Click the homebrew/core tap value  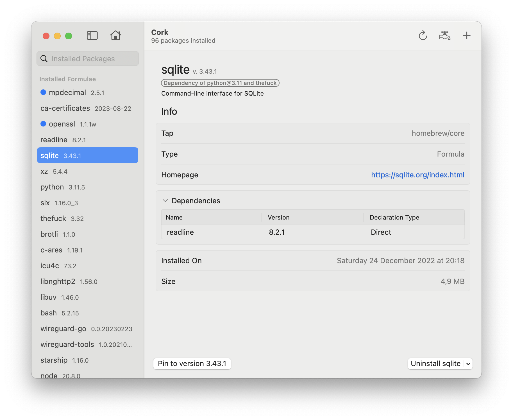(x=438, y=133)
